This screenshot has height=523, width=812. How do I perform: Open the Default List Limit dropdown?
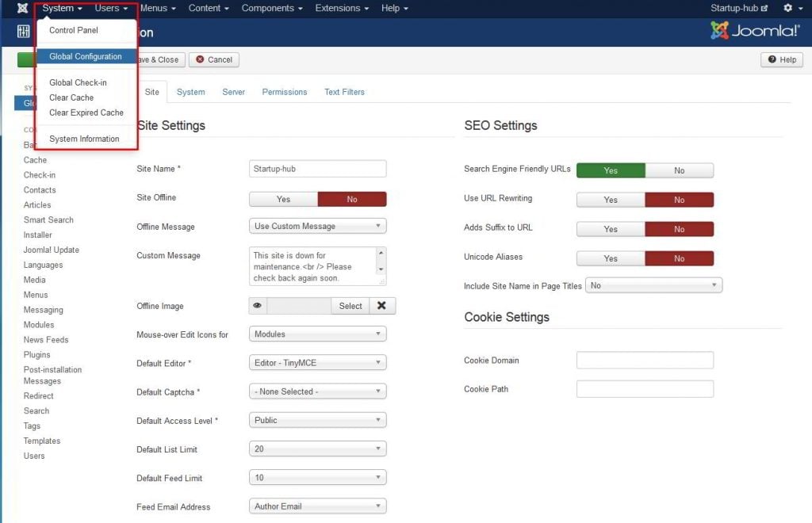click(317, 449)
